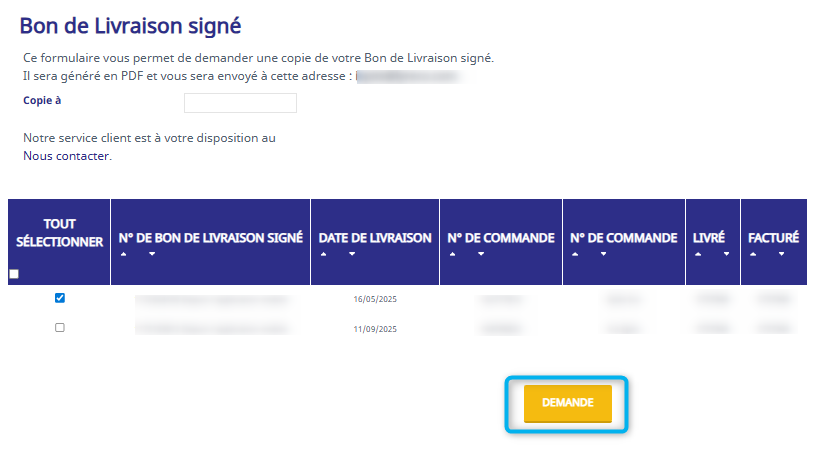The width and height of the screenshot is (823, 455).
Task: Sort Facturé column descending arrow
Action: pos(781,254)
